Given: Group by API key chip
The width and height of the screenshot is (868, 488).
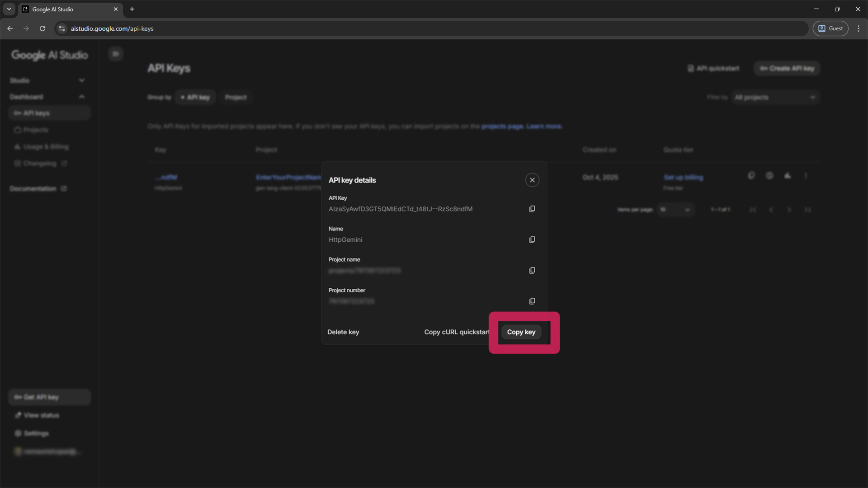Looking at the screenshot, I should [x=195, y=97].
